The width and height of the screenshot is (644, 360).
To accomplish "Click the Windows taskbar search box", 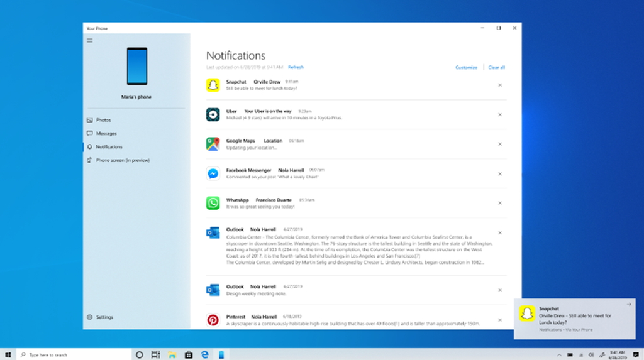I will (x=74, y=355).
